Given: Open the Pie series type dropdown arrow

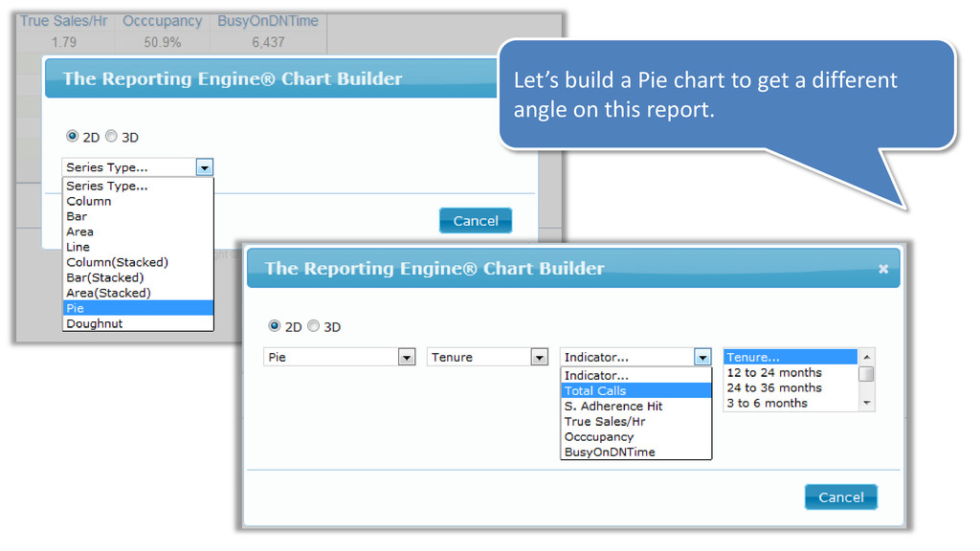Looking at the screenshot, I should coord(407,358).
